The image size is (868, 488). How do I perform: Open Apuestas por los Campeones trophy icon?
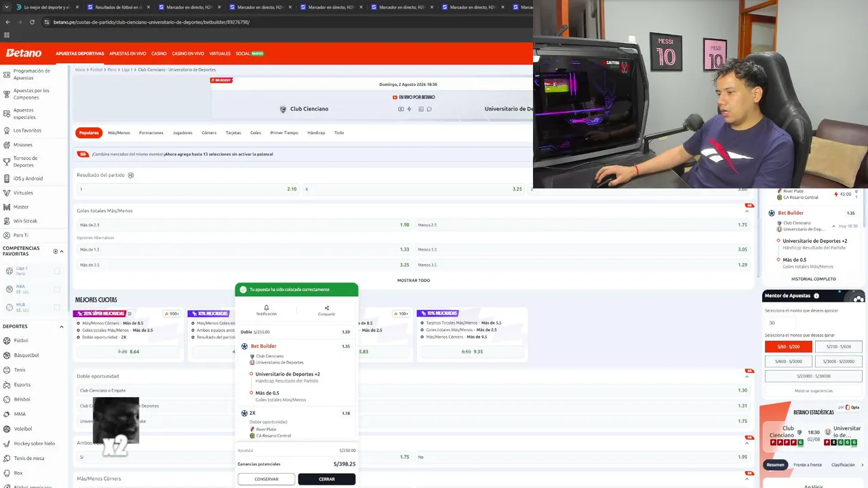tap(7, 94)
